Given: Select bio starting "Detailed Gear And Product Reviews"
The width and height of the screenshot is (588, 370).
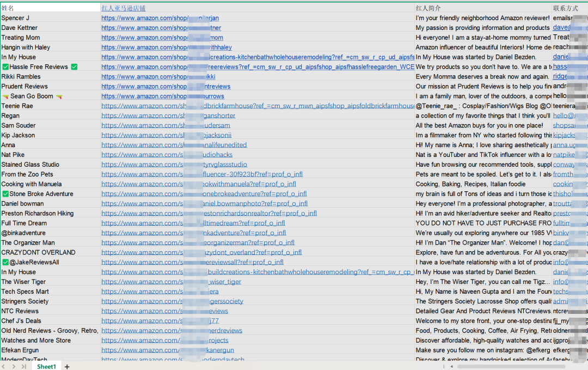Looking at the screenshot, I should tap(483, 311).
